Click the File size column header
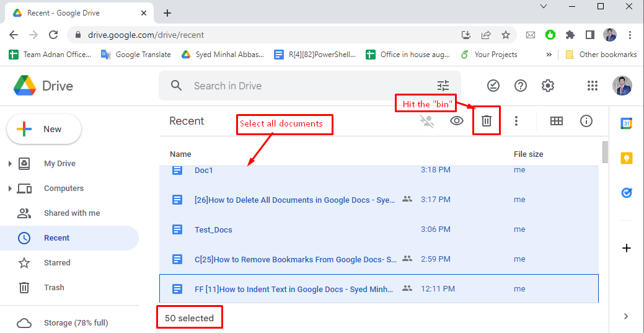The height and width of the screenshot is (333, 644). point(528,154)
